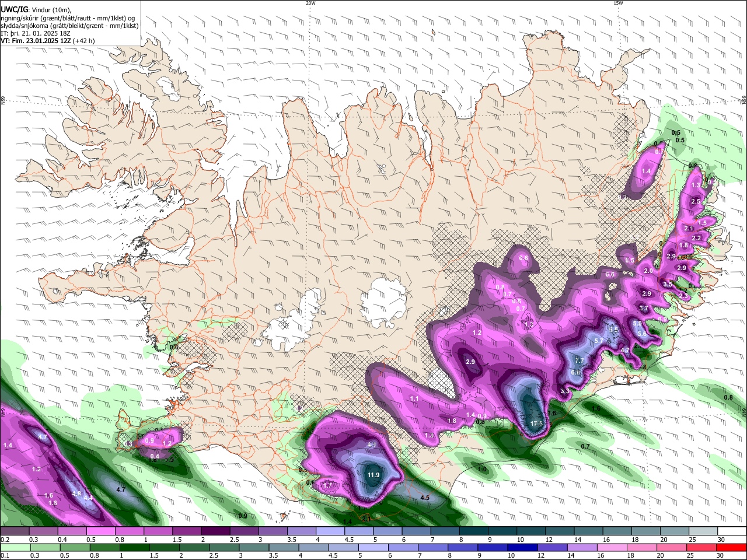Select the 17.5 precipitation maximum on map
The width and height of the screenshot is (747, 560).
coord(537,423)
